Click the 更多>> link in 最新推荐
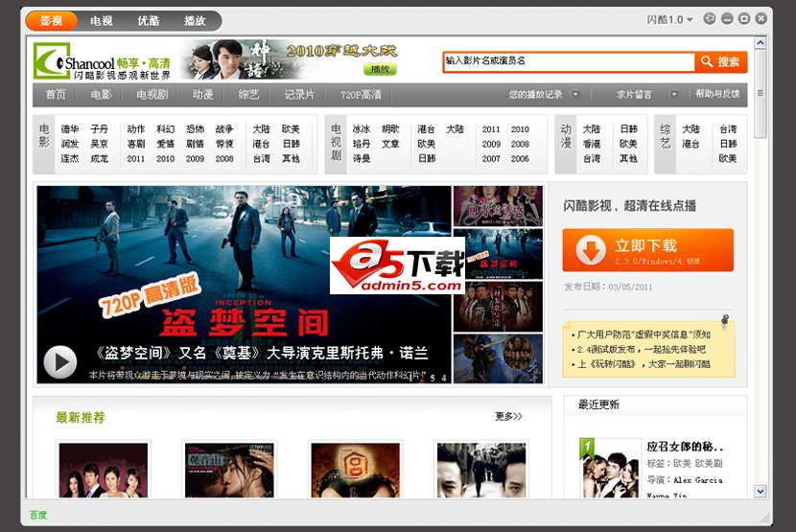The height and width of the screenshot is (532, 796). click(x=508, y=416)
